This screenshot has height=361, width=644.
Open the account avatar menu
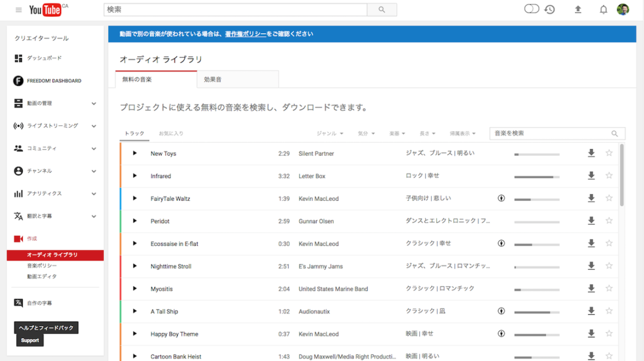tap(623, 9)
